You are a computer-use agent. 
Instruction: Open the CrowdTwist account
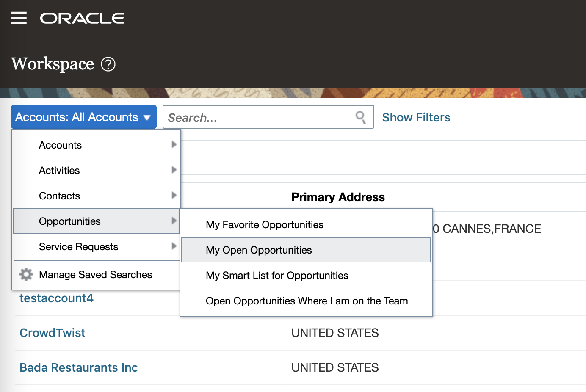[x=53, y=333]
